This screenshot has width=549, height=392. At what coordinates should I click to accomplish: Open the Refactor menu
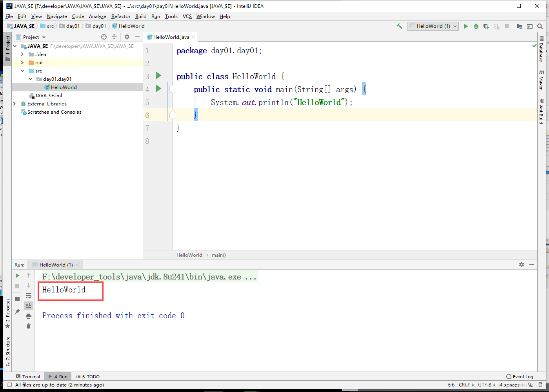pos(121,16)
